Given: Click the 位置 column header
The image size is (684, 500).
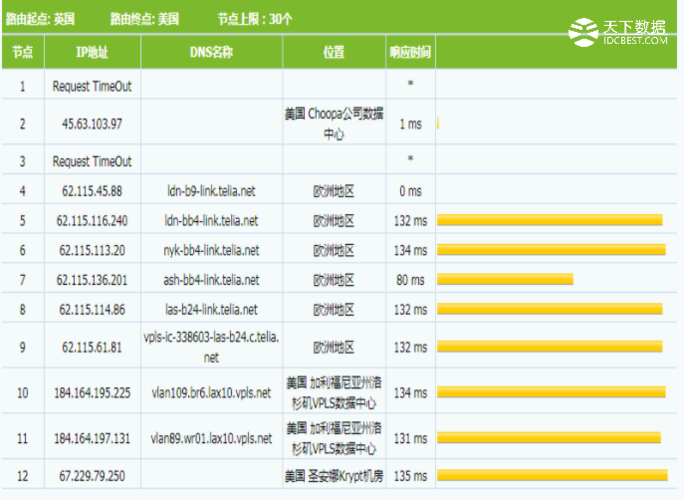Looking at the screenshot, I should 334,52.
